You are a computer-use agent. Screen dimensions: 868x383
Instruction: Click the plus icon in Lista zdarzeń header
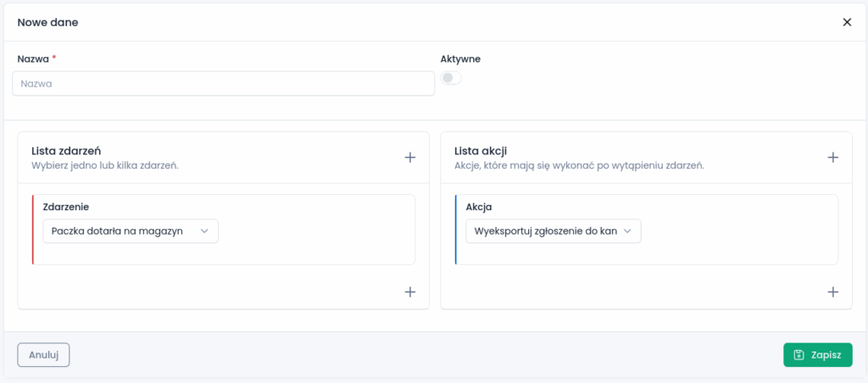(409, 157)
